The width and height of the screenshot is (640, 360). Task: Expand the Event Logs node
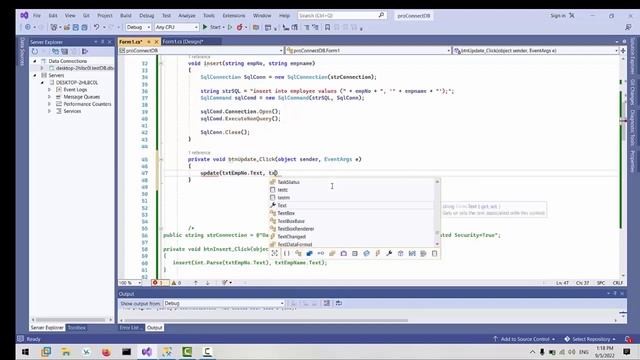click(49, 90)
